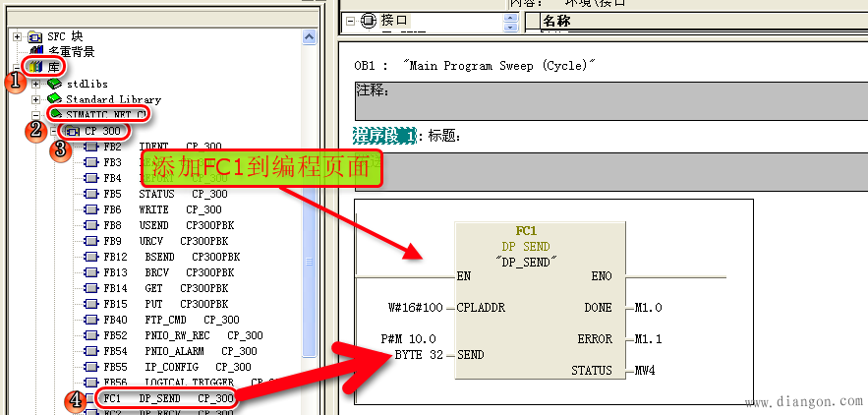Click the 接口 interface icon
Image resolution: width=868 pixels, height=415 pixels.
(368, 20)
